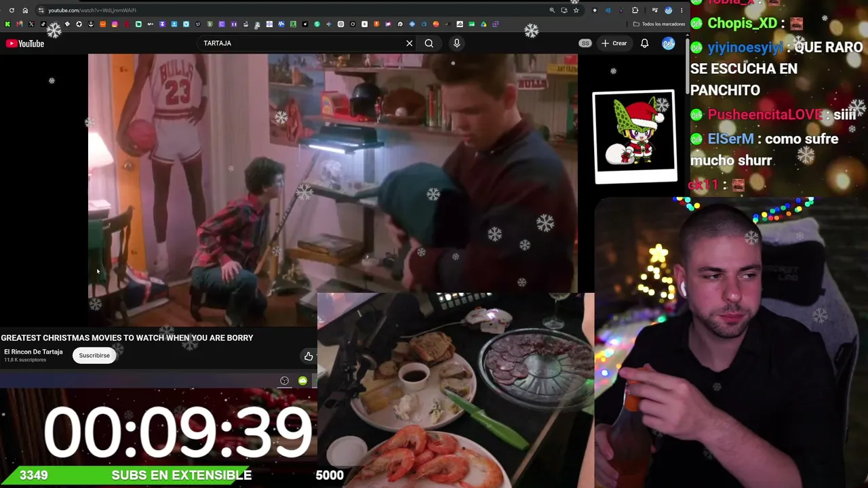Click the browser Home button
The height and width of the screenshot is (488, 868).
[x=25, y=10]
